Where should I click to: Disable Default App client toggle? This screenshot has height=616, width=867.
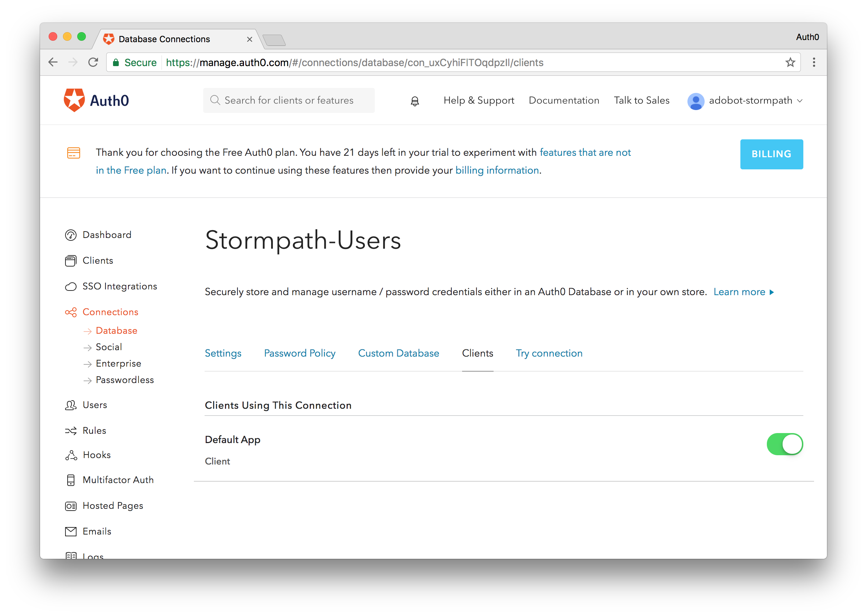point(784,444)
